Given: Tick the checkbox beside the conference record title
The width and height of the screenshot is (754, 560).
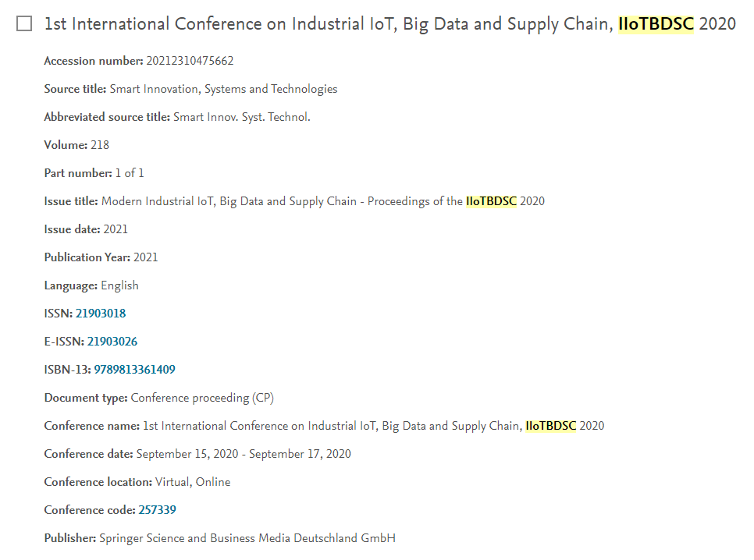Looking at the screenshot, I should coord(24,23).
